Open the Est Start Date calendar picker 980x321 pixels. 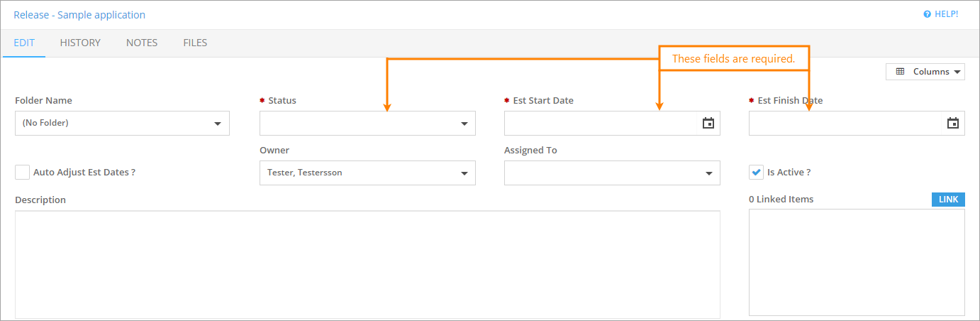coord(708,124)
